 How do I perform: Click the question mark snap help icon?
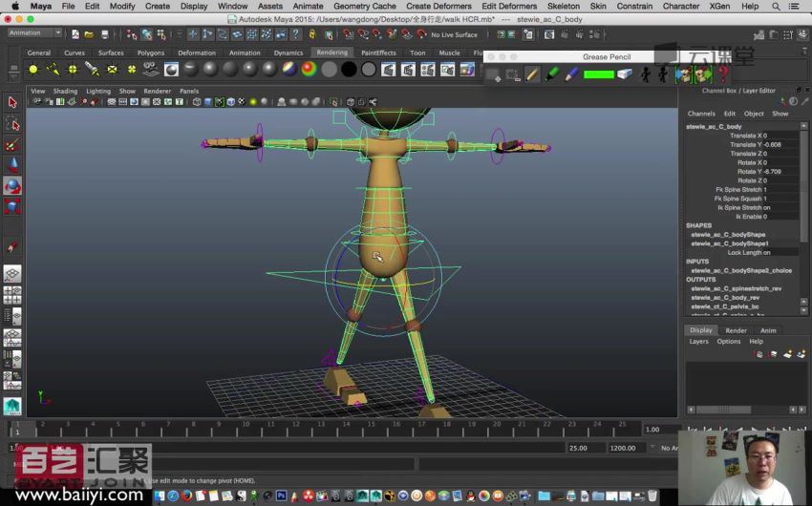pos(295,34)
